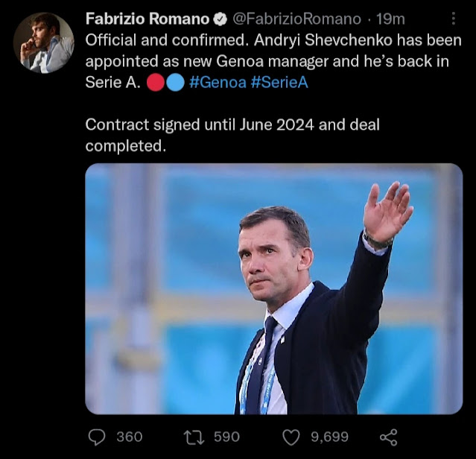Like the tweet with the heart icon
The width and height of the screenshot is (476, 459).
[x=293, y=437]
